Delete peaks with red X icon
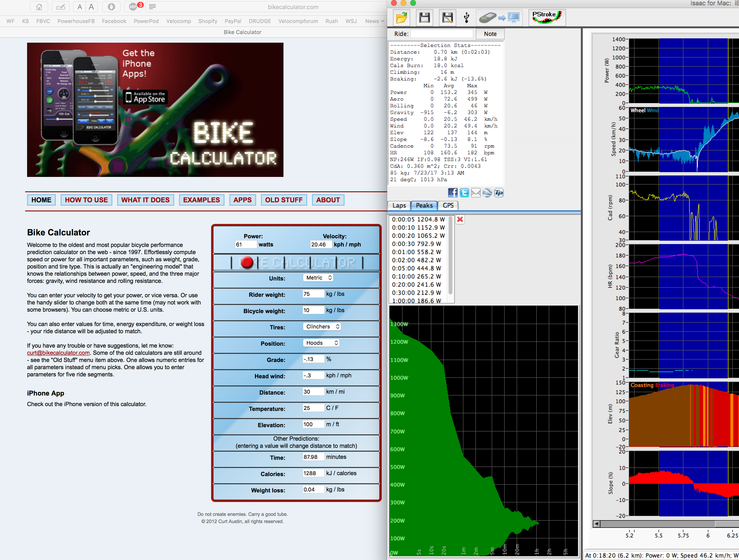Screen dimensions: 739x560 click(460, 219)
